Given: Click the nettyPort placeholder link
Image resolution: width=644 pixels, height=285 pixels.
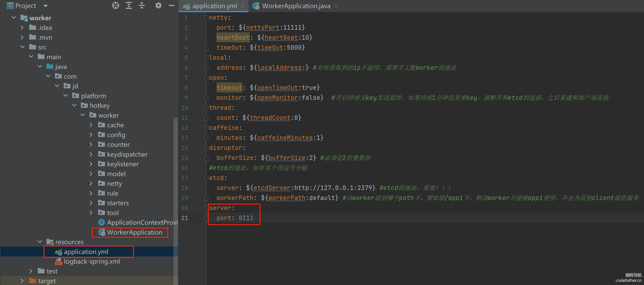Looking at the screenshot, I should [262, 27].
